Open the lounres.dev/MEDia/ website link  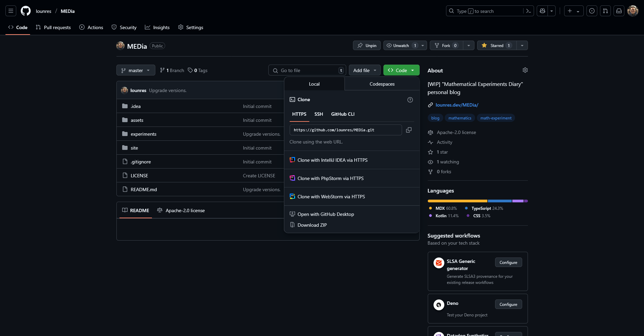pyautogui.click(x=457, y=105)
